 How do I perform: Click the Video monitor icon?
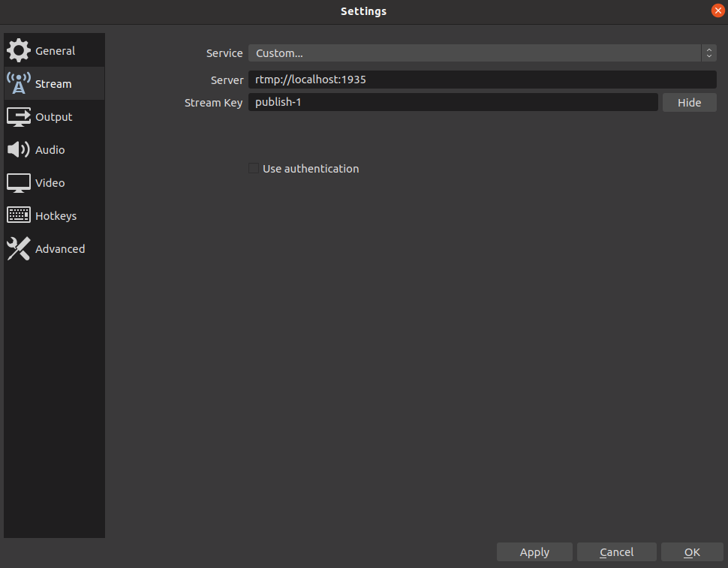click(19, 183)
